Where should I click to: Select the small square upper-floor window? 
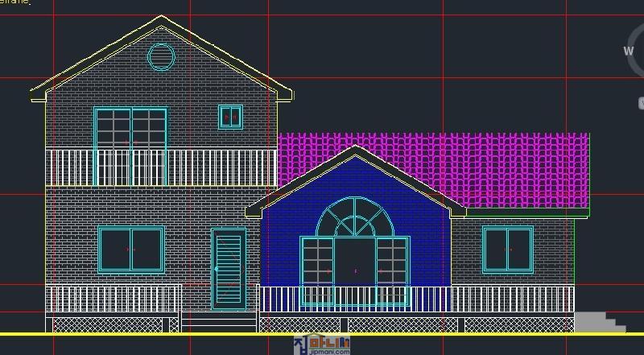click(230, 117)
